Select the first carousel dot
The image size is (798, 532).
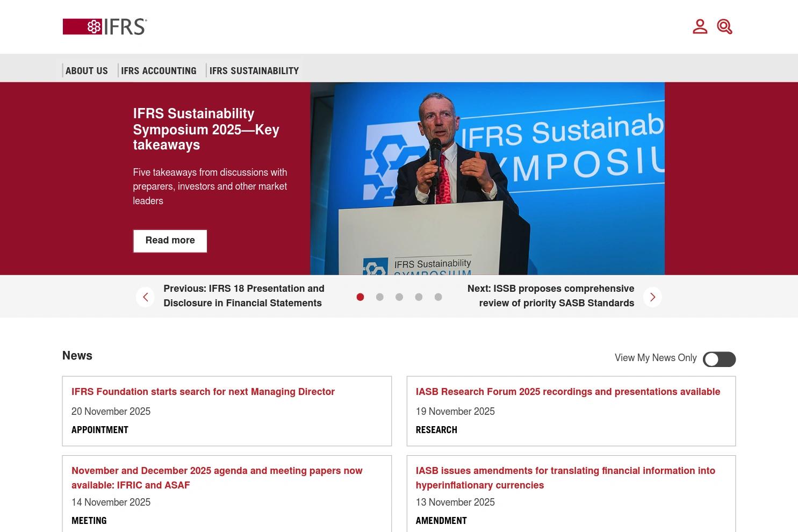(x=360, y=297)
